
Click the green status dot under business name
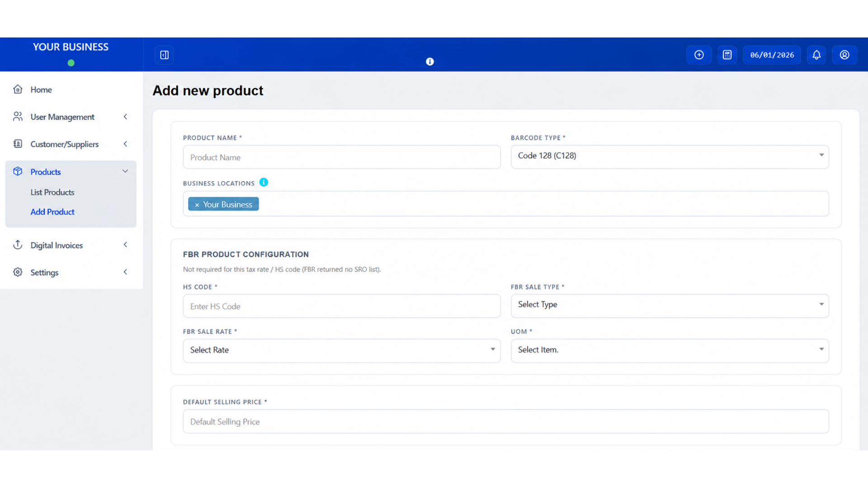pos(71,63)
